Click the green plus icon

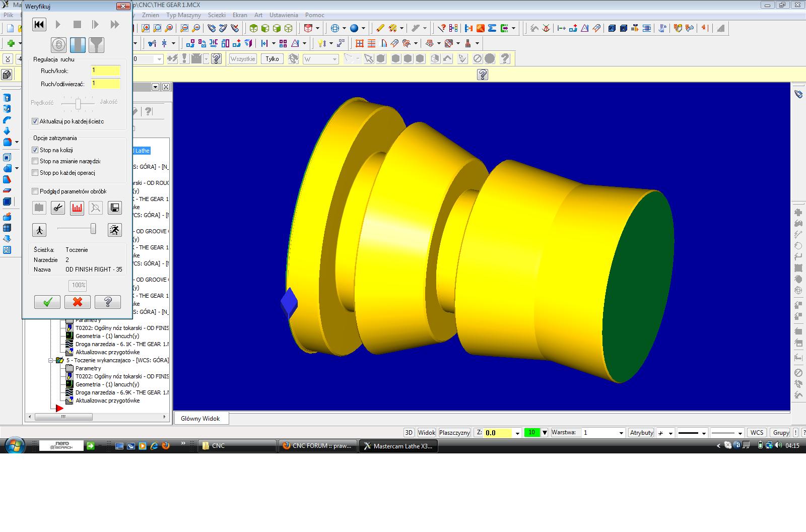10,43
